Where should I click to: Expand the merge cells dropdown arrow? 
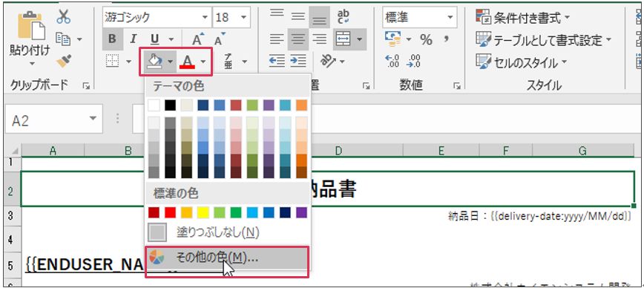tap(359, 39)
